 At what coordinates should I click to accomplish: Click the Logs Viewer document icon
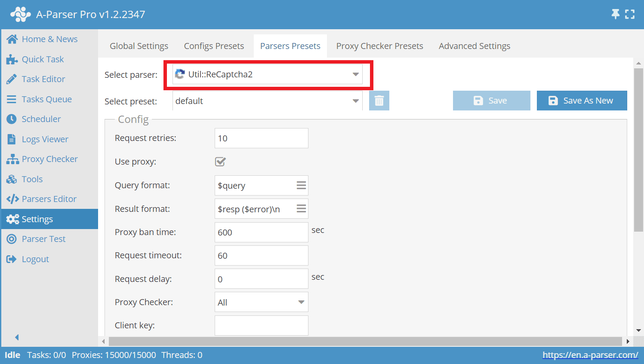tap(12, 139)
